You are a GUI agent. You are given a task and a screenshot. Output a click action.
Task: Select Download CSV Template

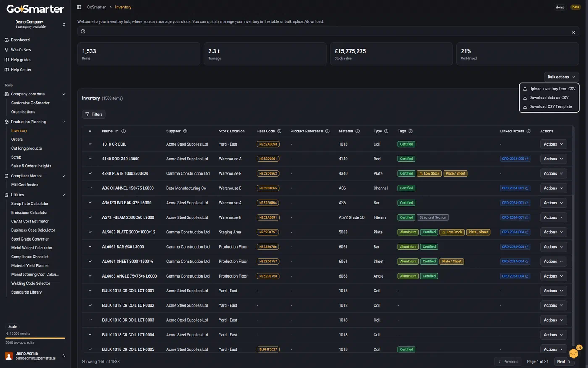click(549, 106)
